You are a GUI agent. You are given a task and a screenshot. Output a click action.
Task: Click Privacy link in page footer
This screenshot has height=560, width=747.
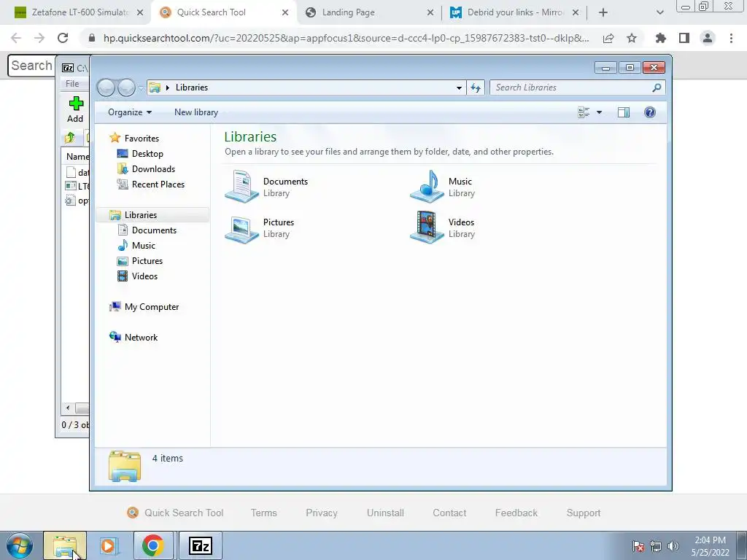322,513
